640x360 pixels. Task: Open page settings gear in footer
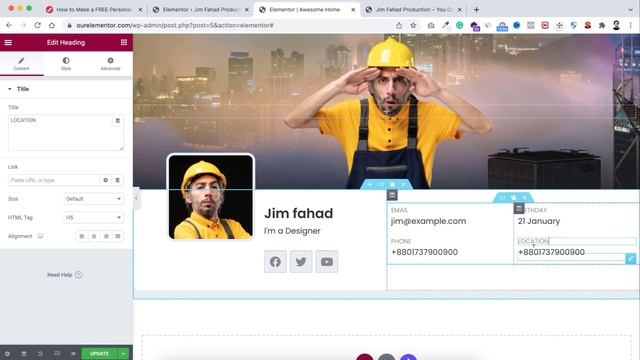(x=7, y=354)
